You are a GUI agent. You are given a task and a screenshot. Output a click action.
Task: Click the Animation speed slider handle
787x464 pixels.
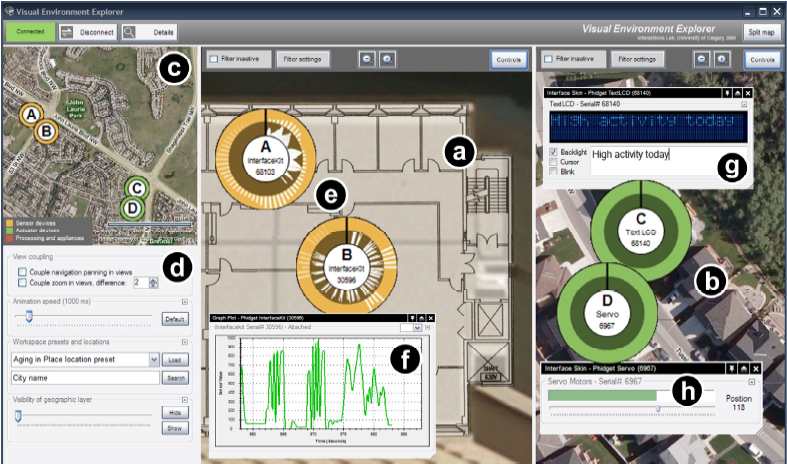29,316
